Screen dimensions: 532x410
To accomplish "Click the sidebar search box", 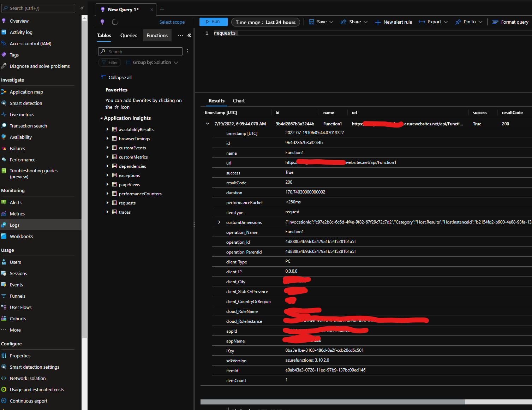I will coord(38,8).
